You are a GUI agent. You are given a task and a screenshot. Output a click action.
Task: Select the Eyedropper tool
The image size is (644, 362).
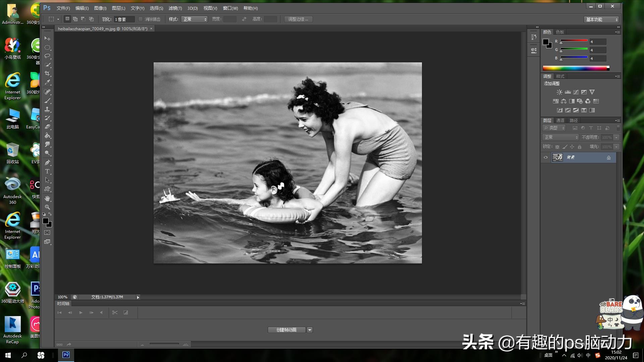point(47,82)
